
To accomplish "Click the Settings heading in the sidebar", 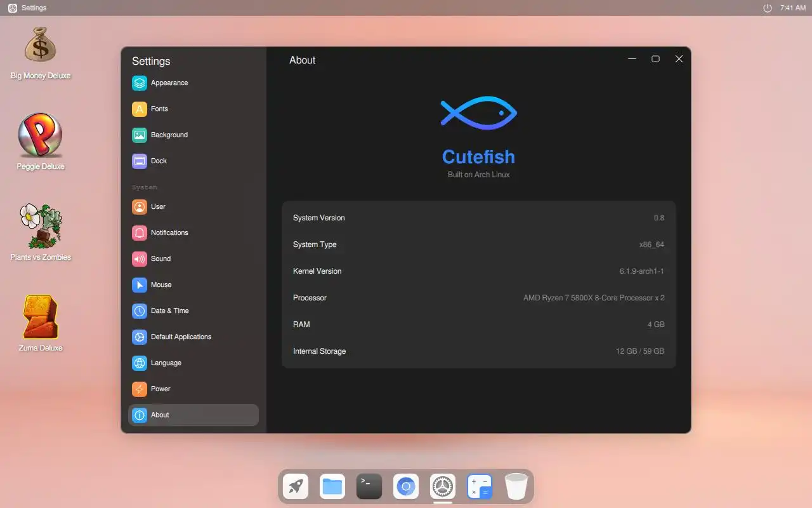I will click(151, 61).
